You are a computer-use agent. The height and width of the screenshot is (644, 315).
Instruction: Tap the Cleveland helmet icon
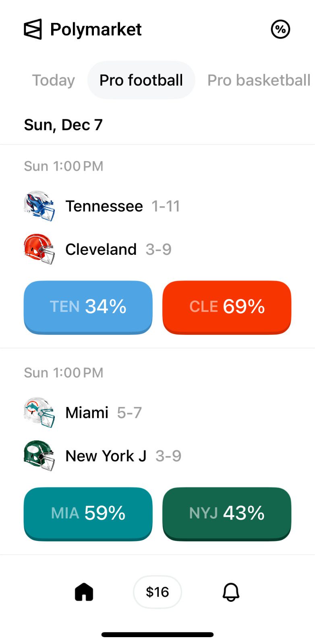click(39, 249)
